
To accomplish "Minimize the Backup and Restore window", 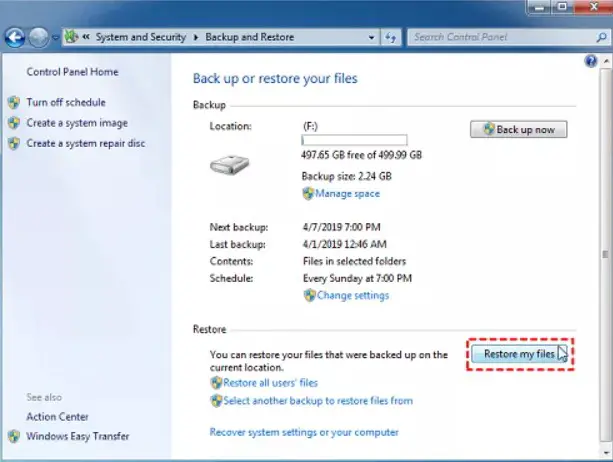I will [539, 7].
